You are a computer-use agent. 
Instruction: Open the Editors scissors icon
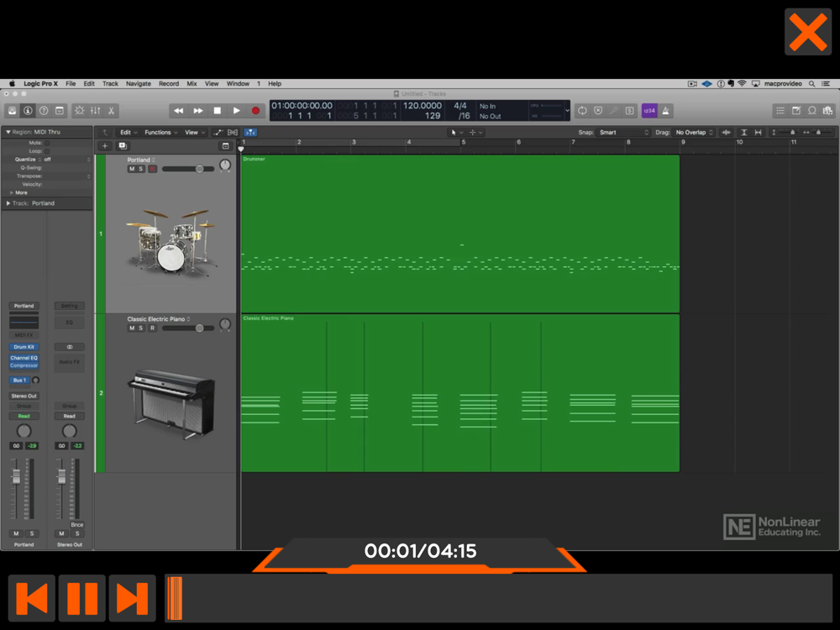click(x=112, y=111)
